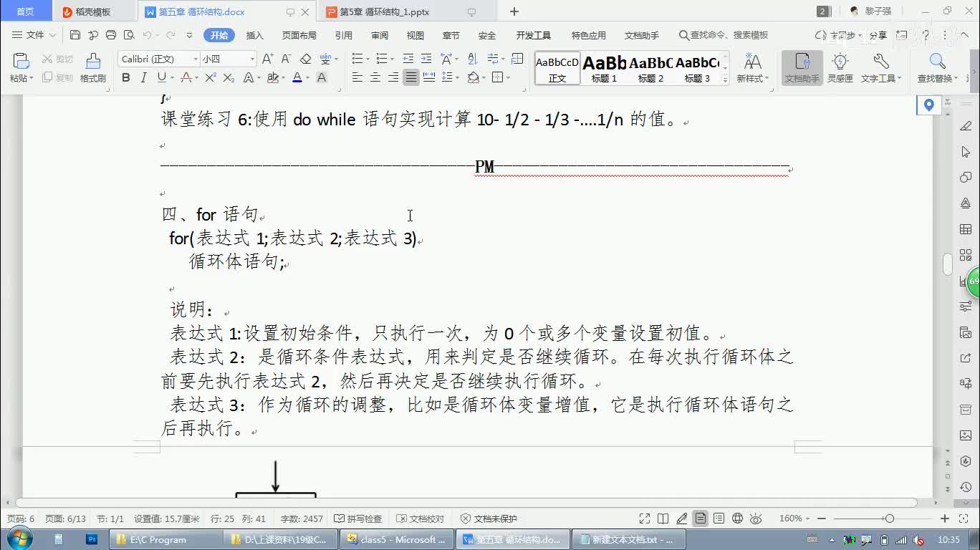Click the 分享 share button
This screenshot has width=980, height=550.
point(878,35)
